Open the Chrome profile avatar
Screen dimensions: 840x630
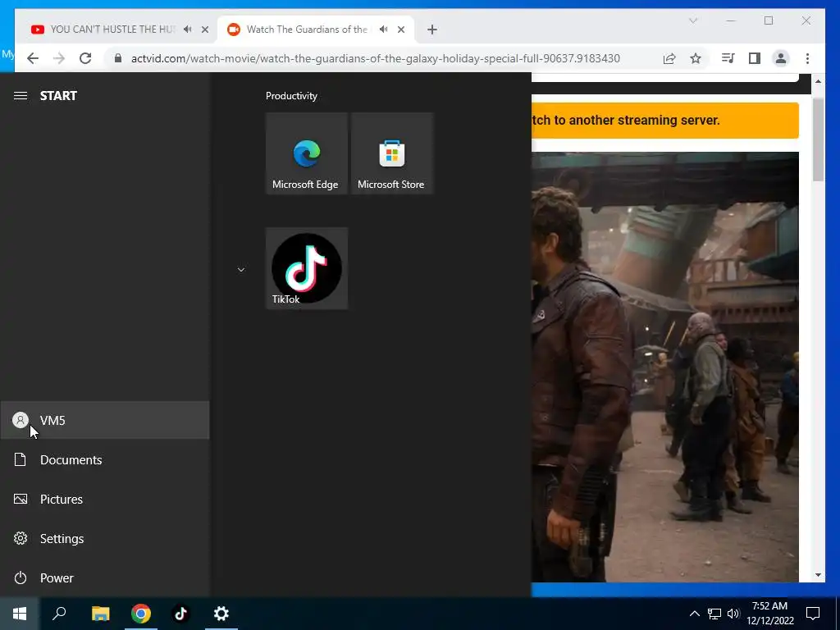[781, 58]
